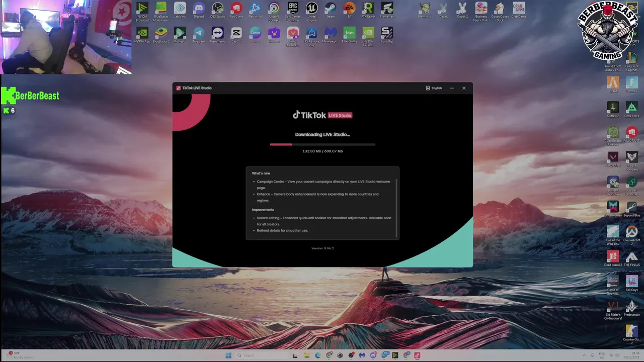Open the Battle.net desktop icon
644x362 pixels.
255,11
